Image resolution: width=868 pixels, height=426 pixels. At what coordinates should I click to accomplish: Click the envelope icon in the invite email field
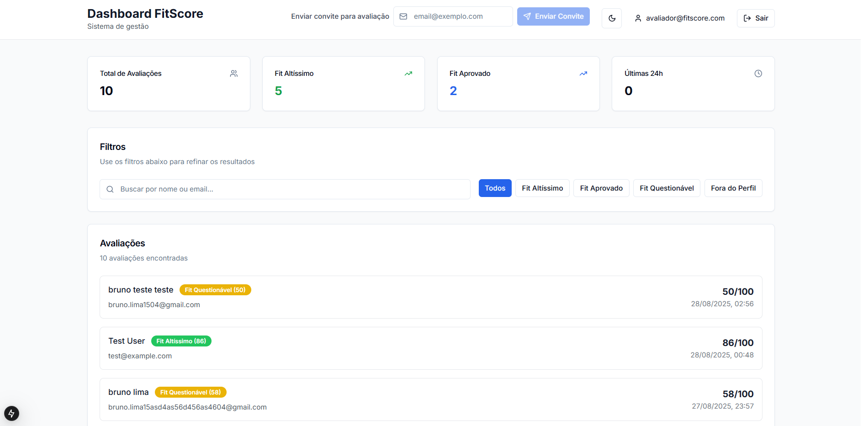pos(403,16)
